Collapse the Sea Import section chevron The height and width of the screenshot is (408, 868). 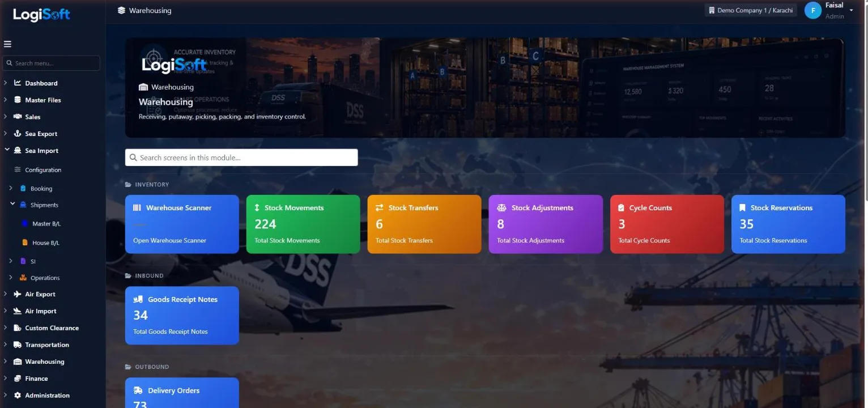point(6,150)
